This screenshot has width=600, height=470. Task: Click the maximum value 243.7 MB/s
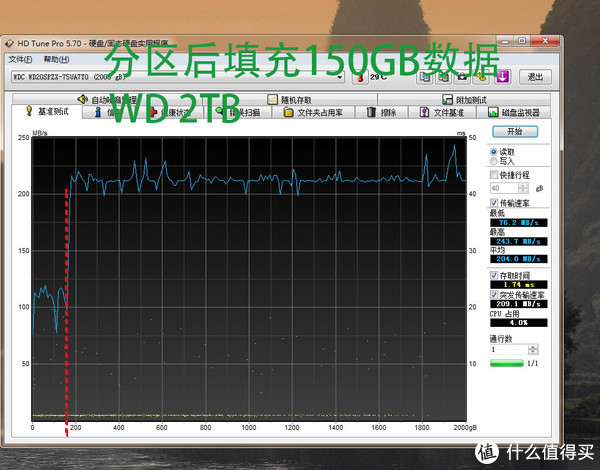pyautogui.click(x=518, y=242)
